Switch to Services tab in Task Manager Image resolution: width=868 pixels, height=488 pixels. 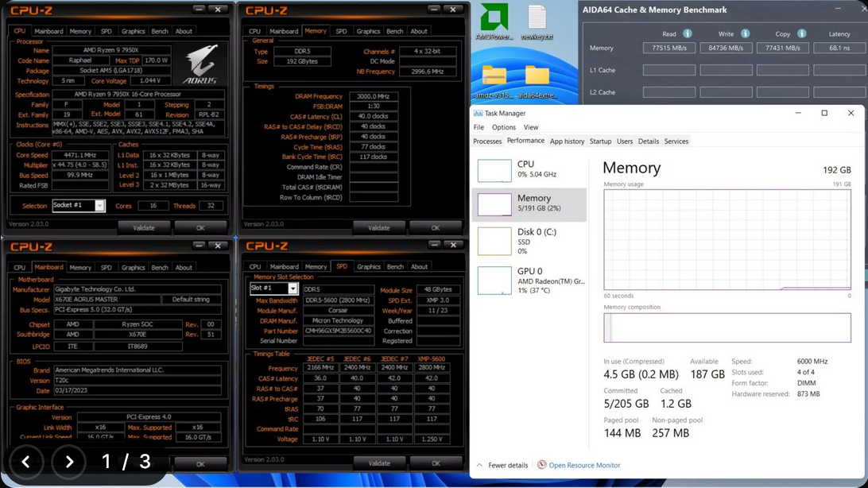676,141
